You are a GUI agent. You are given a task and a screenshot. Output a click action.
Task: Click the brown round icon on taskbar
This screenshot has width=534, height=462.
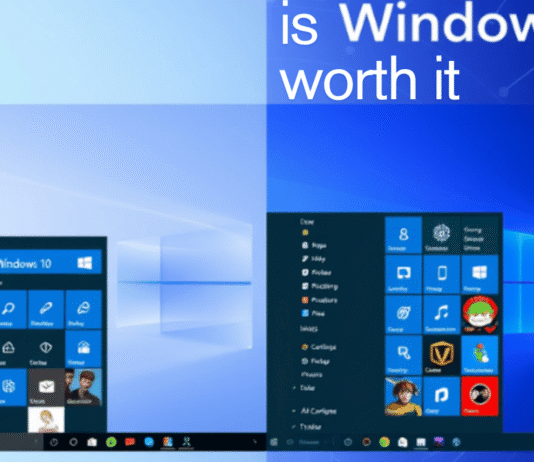point(366,442)
